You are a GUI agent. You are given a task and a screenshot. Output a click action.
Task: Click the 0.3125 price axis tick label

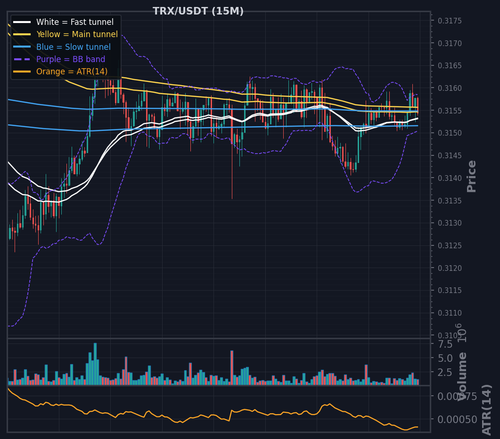point(450,245)
